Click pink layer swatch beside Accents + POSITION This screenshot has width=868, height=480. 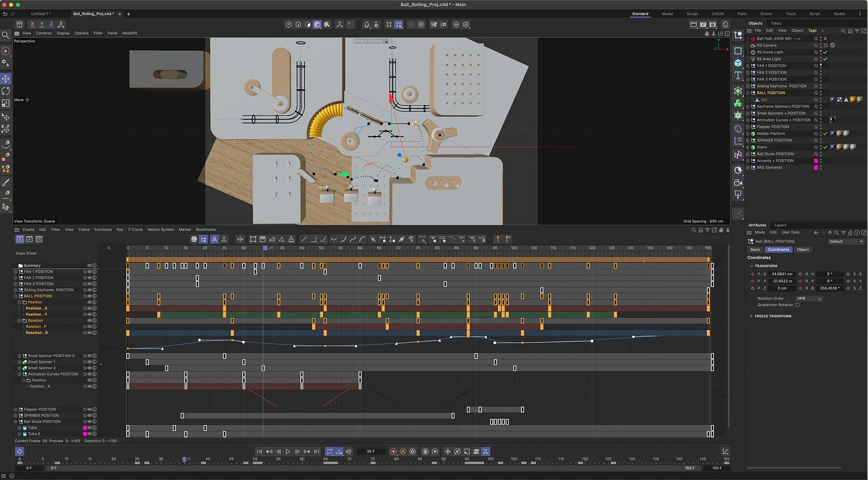(816, 161)
